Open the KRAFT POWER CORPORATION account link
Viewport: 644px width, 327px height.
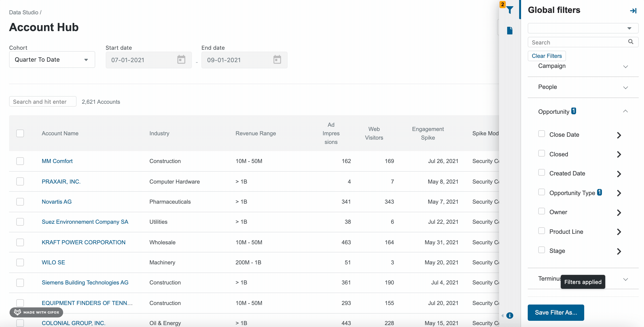coord(83,242)
